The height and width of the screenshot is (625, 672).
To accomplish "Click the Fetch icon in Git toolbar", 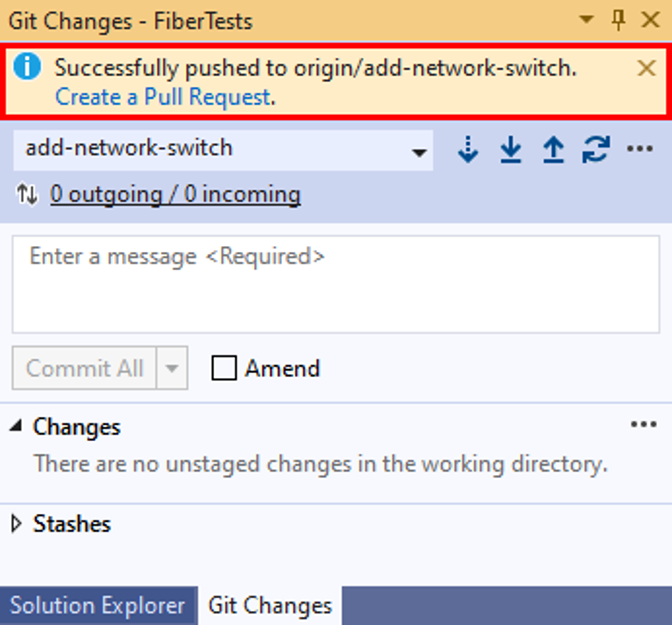I will tap(468, 150).
